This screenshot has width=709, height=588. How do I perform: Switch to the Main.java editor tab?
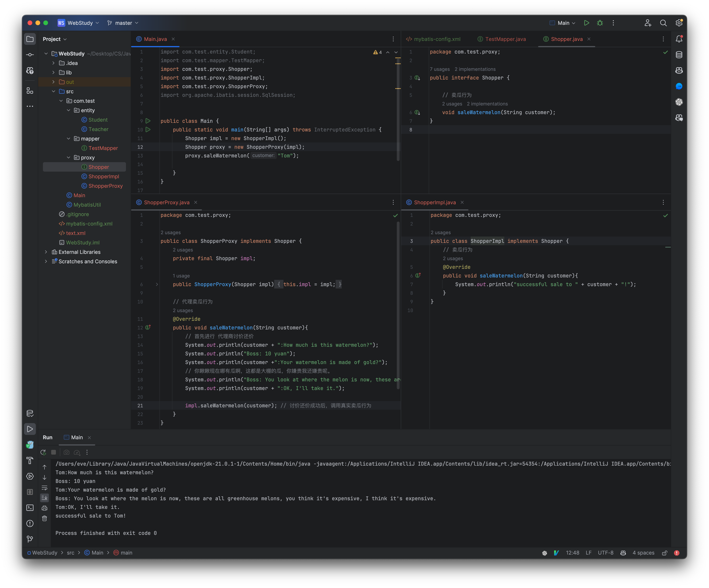click(x=155, y=39)
